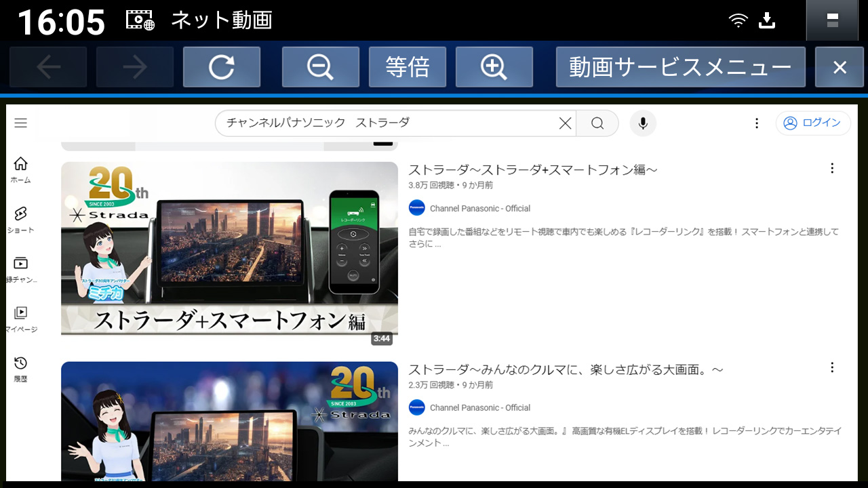The height and width of the screenshot is (488, 868).
Task: Open ショート in the sidebar
Action: click(21, 220)
